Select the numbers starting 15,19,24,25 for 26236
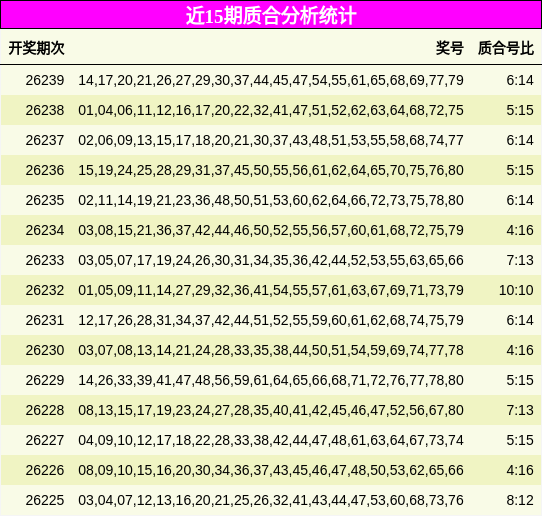The width and height of the screenshot is (542, 516). click(271, 170)
